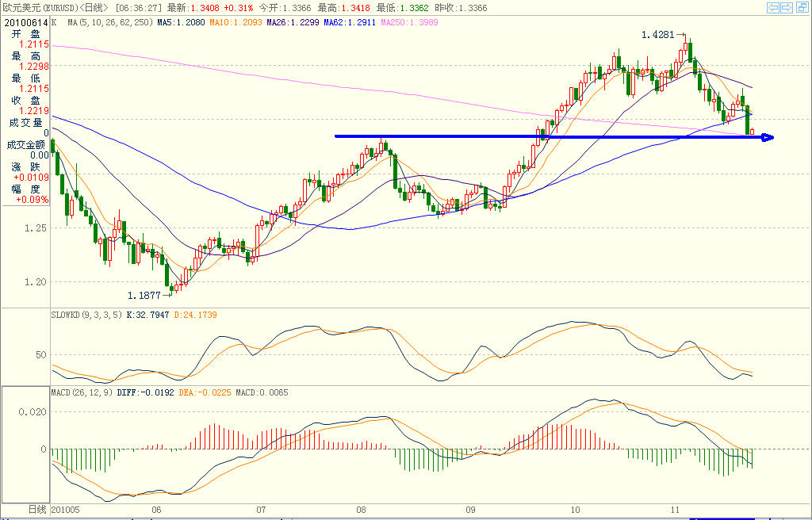Viewport: 812px width, 520px height.
Task: Click the 收盘 value 1.2219 in the side panel
Action: coord(34,111)
